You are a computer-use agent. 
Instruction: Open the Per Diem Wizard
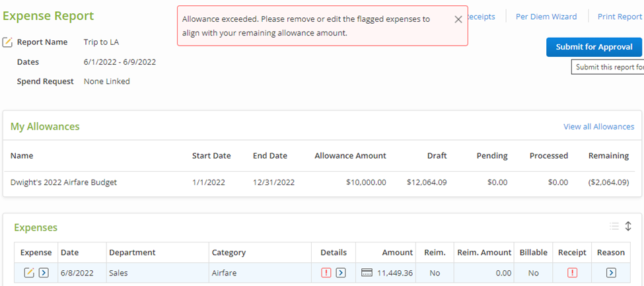(x=546, y=17)
